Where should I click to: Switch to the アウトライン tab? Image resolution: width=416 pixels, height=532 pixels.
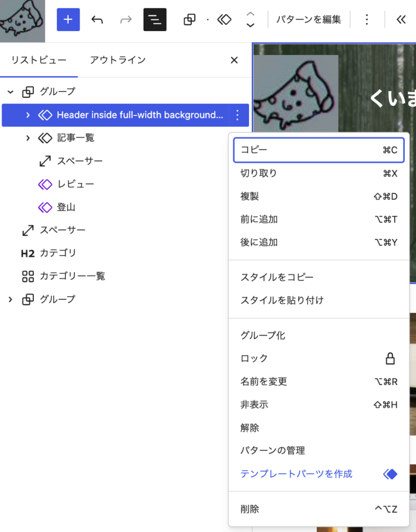click(x=118, y=60)
